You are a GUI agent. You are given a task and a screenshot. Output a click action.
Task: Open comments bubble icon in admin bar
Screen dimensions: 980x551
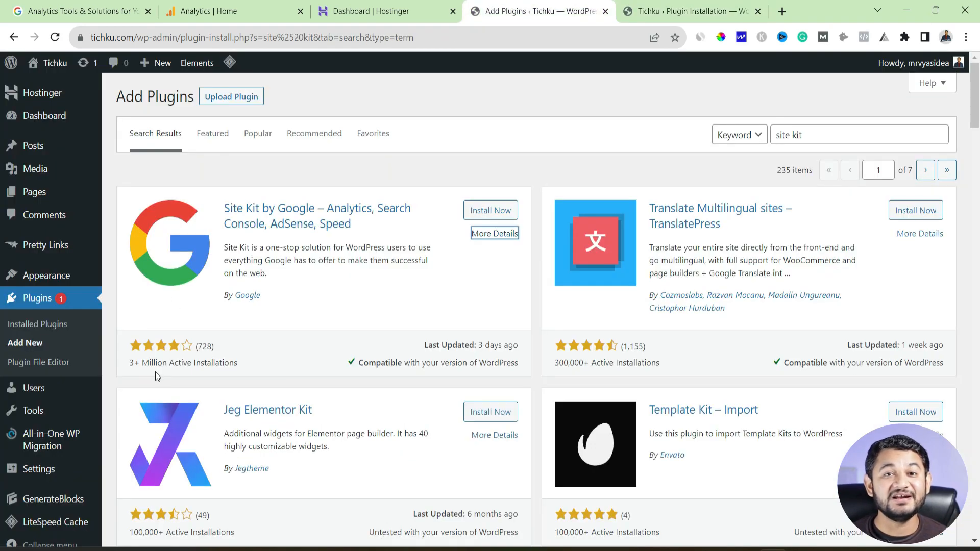click(113, 63)
